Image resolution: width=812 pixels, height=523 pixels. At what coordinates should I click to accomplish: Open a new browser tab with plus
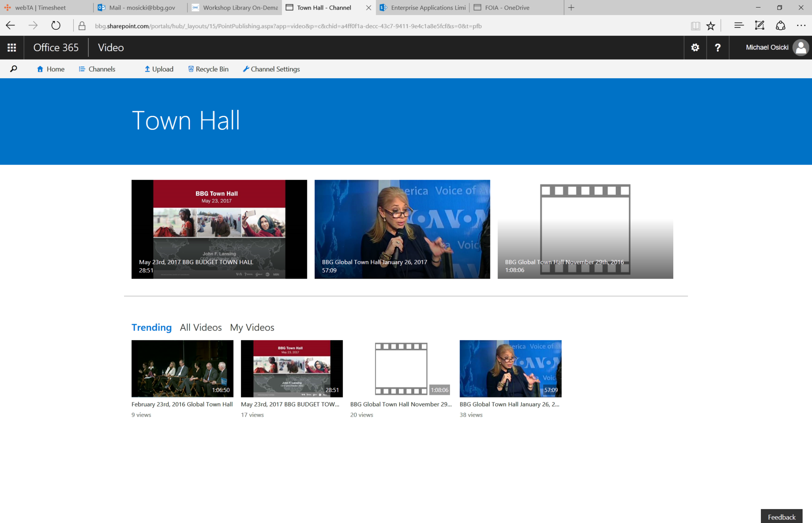click(x=571, y=8)
